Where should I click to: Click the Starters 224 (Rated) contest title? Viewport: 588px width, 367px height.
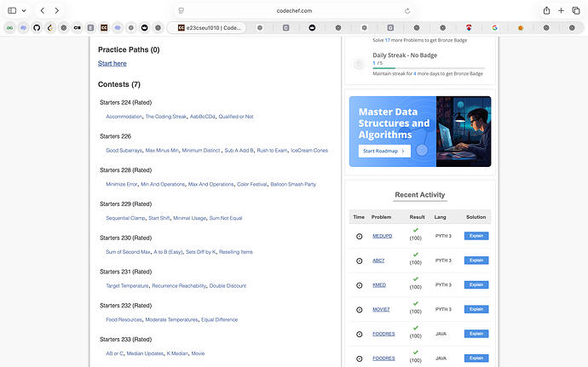click(125, 102)
